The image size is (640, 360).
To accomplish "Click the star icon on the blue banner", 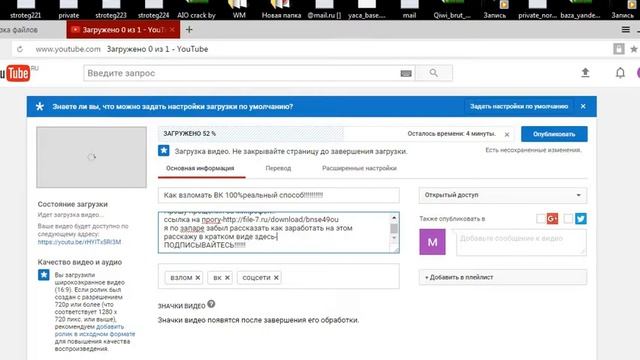I will coord(40,107).
